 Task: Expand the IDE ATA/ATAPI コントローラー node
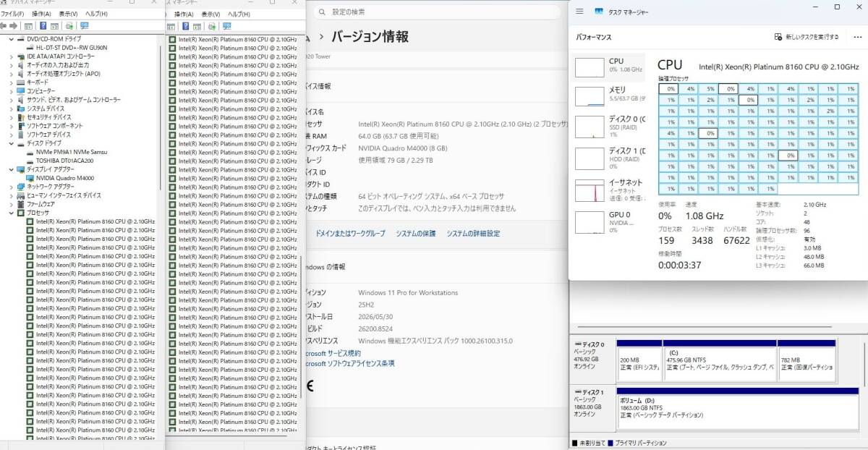tap(11, 56)
